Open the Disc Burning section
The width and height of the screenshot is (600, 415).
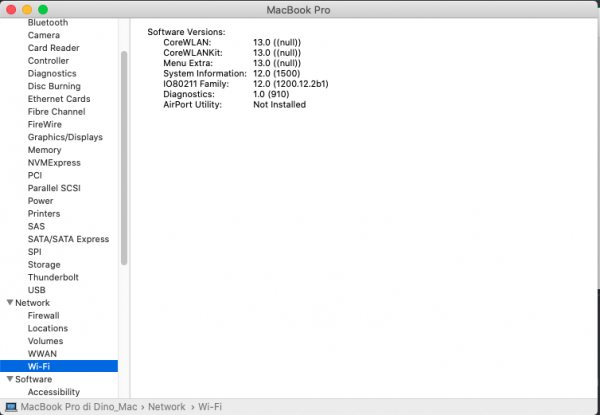pyautogui.click(x=54, y=86)
